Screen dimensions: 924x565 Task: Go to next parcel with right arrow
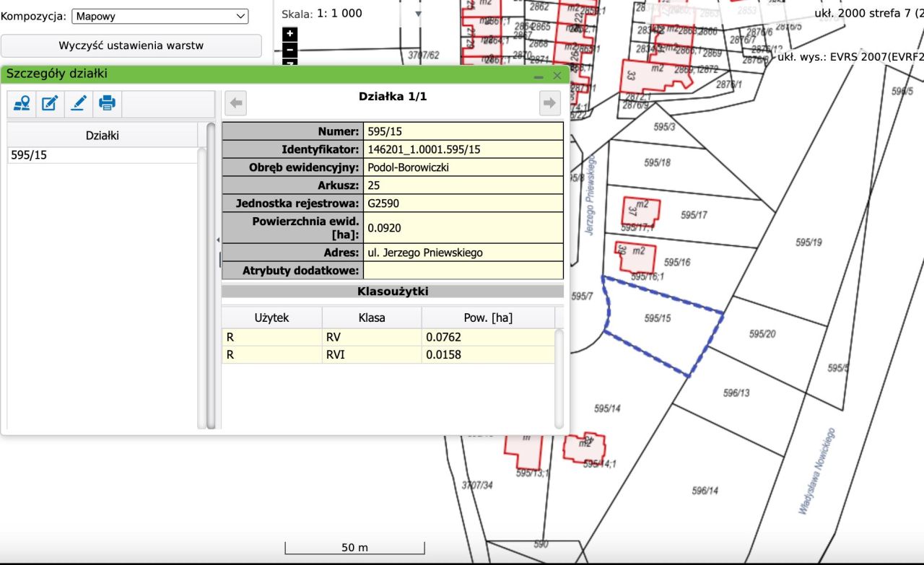tap(549, 103)
